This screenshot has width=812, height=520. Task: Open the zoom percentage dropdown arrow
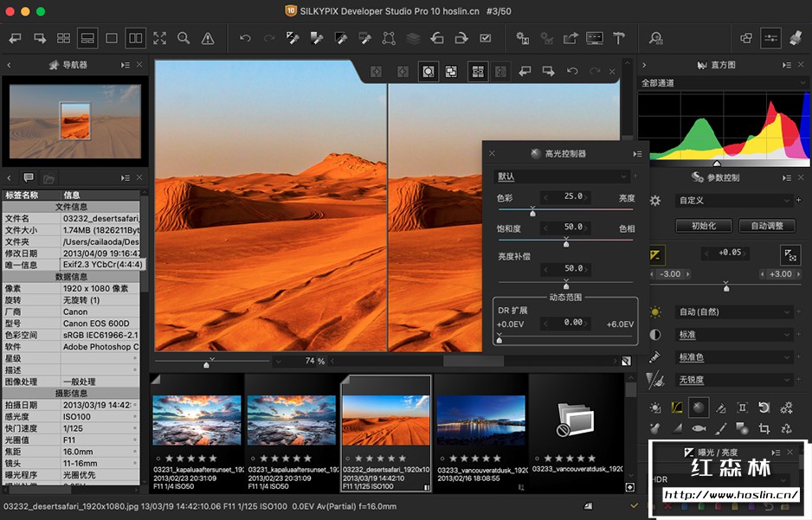(x=279, y=361)
